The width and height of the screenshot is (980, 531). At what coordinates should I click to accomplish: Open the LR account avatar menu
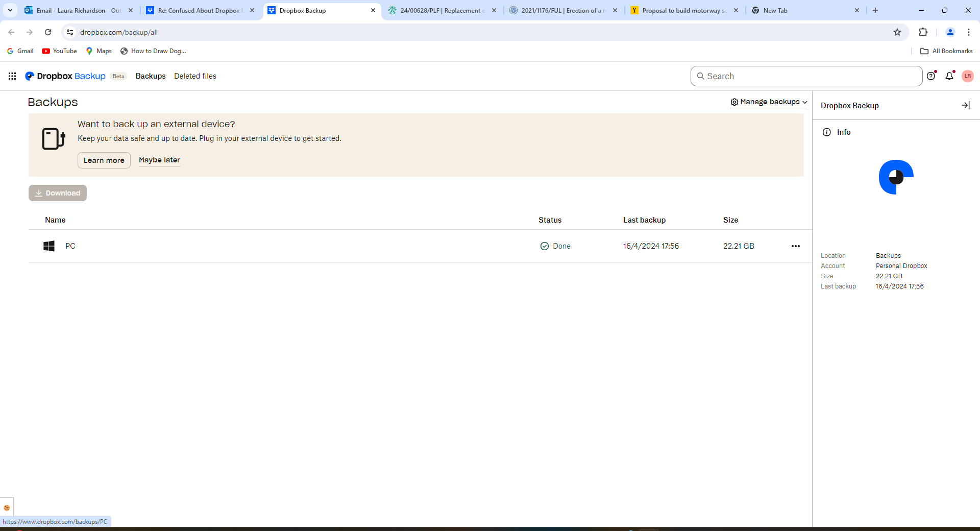(968, 76)
